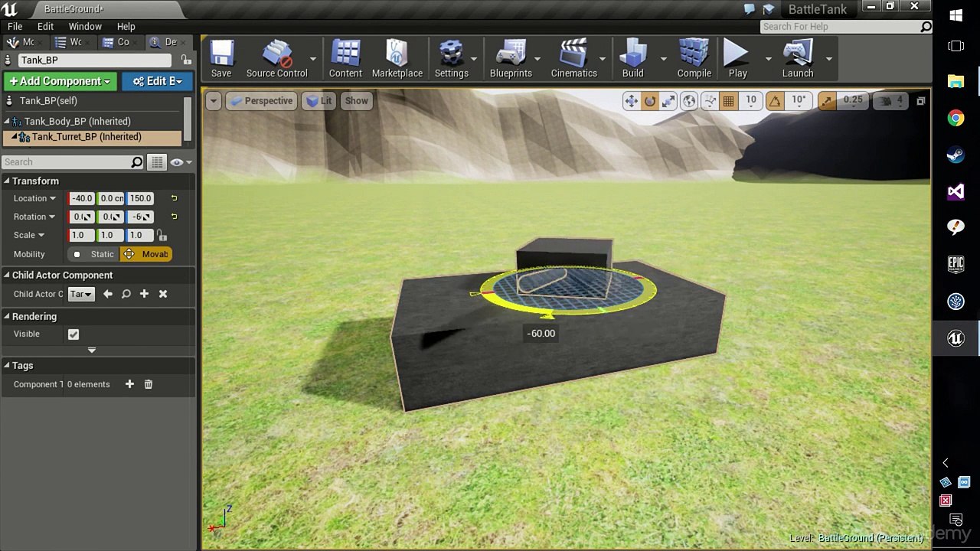Set Mobility to Movable

click(x=147, y=254)
